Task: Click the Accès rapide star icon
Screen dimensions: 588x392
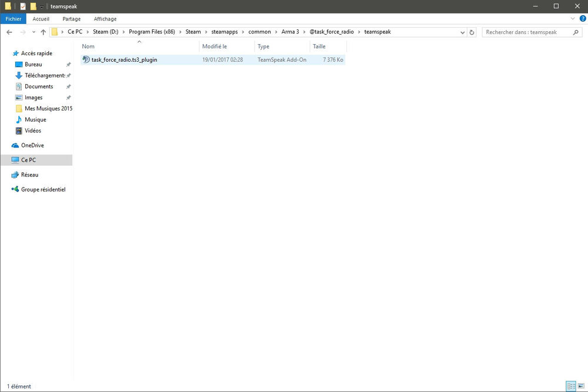Action: [16, 53]
